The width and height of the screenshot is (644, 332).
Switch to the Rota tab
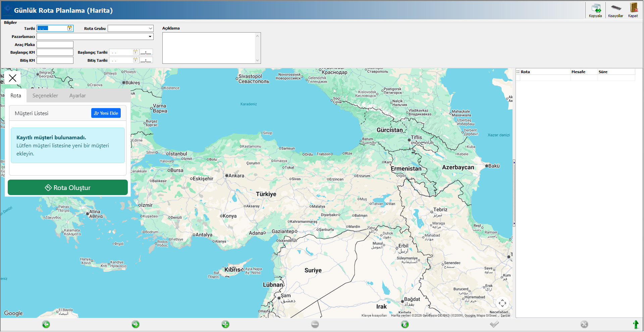(x=16, y=96)
